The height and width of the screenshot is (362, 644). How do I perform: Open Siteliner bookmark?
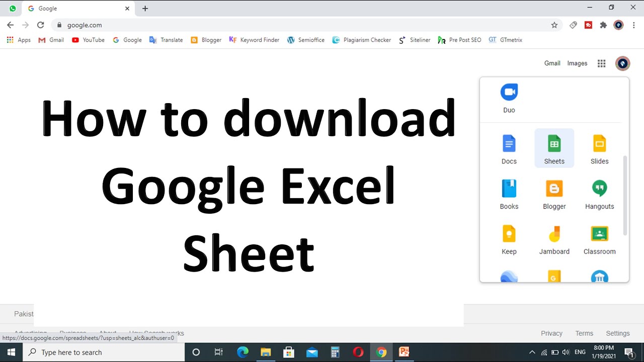click(415, 40)
